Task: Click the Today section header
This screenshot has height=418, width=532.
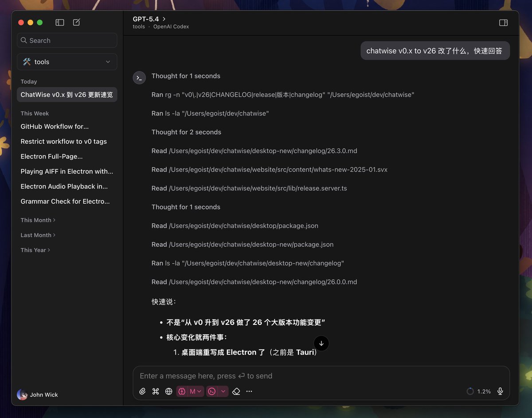Action: coord(29,82)
